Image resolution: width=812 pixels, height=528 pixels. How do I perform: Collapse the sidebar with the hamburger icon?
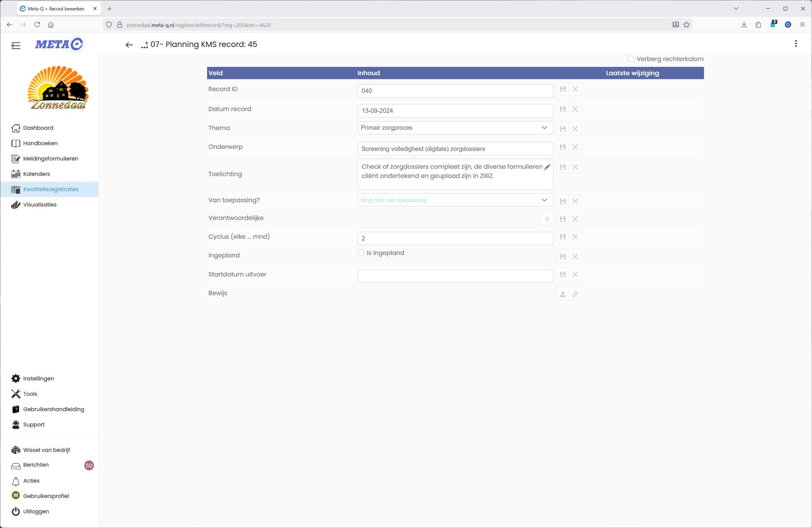[16, 45]
